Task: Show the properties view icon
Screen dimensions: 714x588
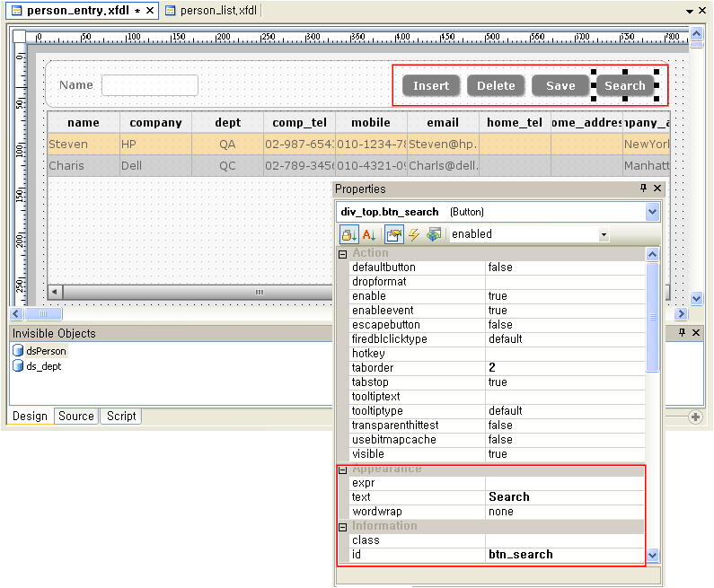Action: (393, 234)
